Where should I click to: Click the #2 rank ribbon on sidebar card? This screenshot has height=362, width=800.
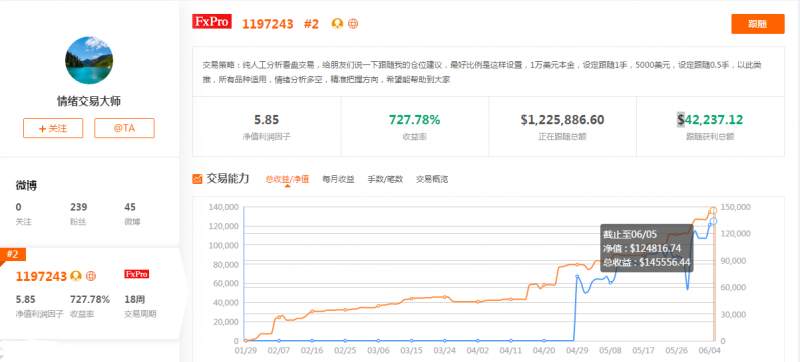[x=13, y=254]
